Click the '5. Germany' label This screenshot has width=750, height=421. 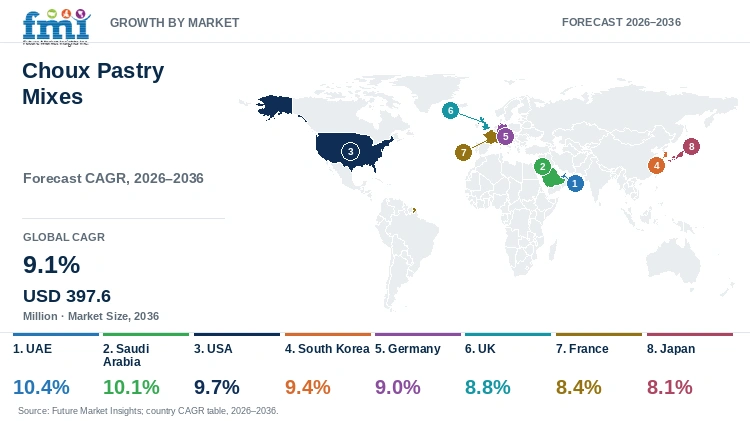tap(408, 349)
